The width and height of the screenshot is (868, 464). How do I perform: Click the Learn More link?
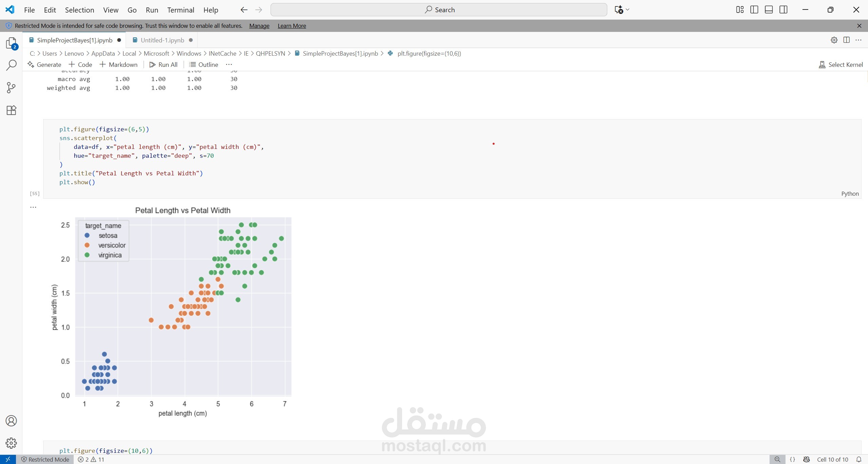click(292, 26)
